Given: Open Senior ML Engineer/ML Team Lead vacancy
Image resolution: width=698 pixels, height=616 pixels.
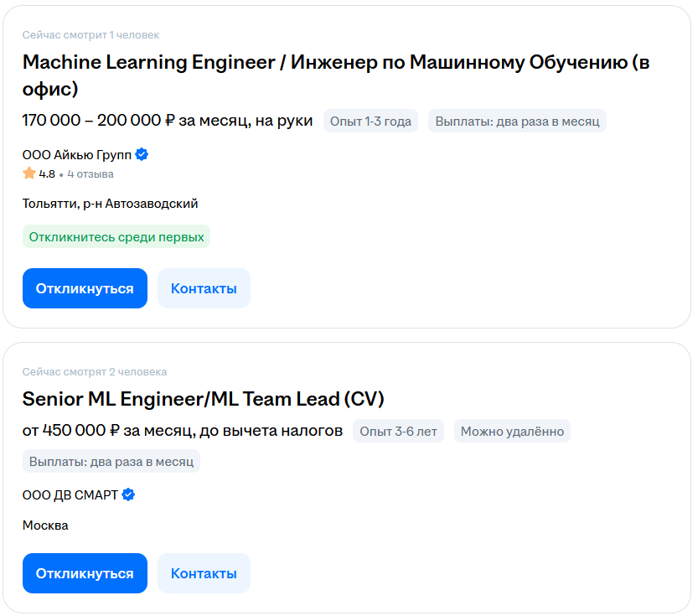Looking at the screenshot, I should coord(204,398).
